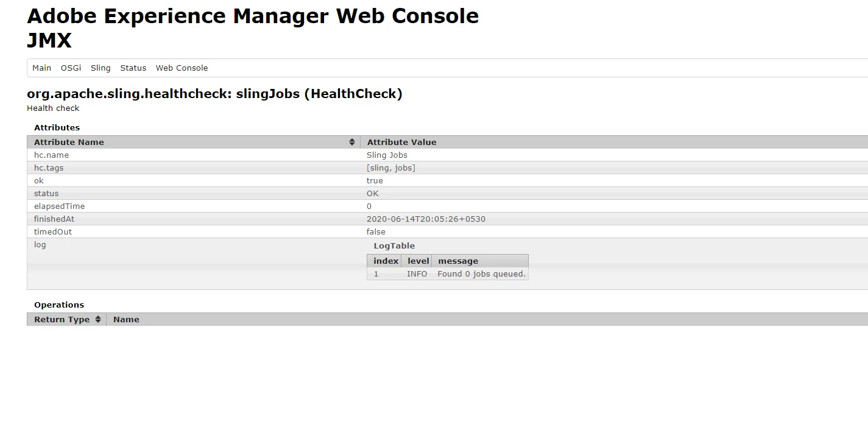
Task: Click the log table message header
Action: coord(480,261)
